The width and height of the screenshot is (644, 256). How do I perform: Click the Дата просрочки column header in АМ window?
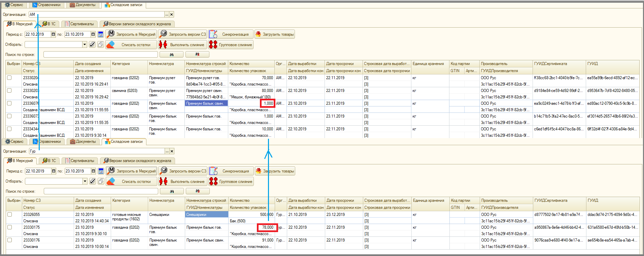pos(344,64)
